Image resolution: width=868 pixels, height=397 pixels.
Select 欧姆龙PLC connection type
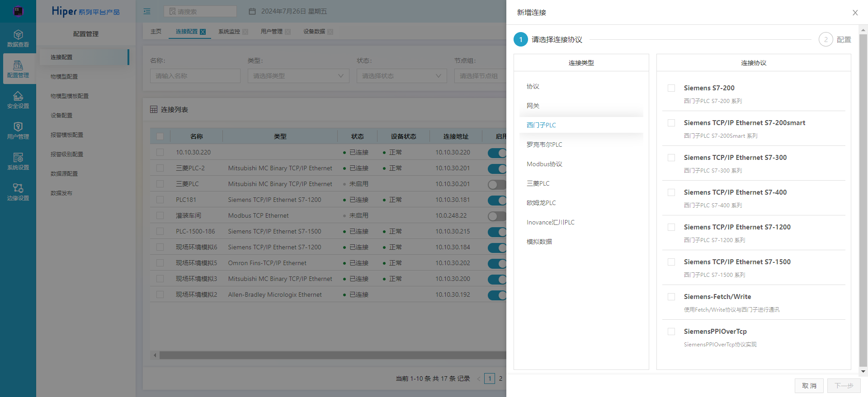click(581, 203)
